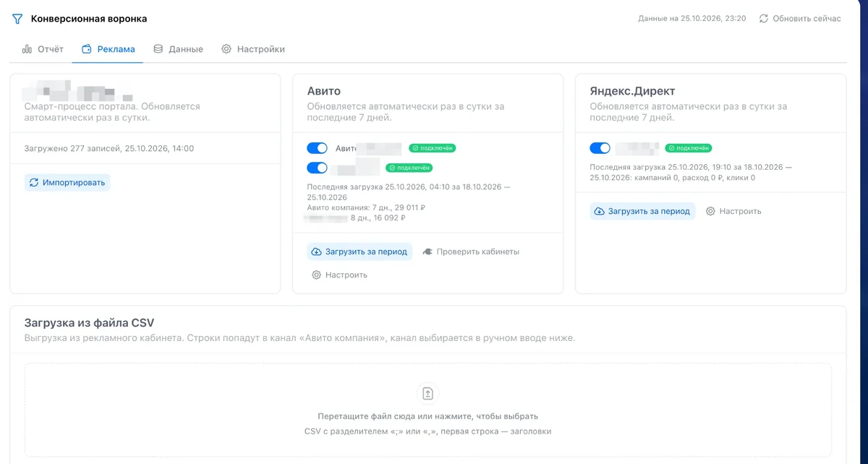Screen dimensions: 868x464
Task: Click the upload file icon in CSV dropzone
Action: pos(427,393)
